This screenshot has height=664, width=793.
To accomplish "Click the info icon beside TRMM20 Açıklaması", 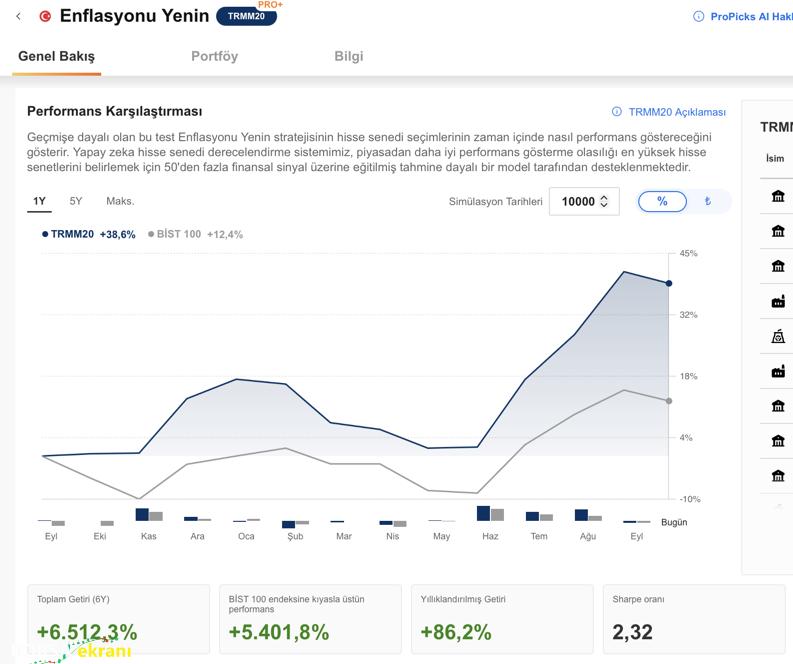I will pyautogui.click(x=616, y=111).
